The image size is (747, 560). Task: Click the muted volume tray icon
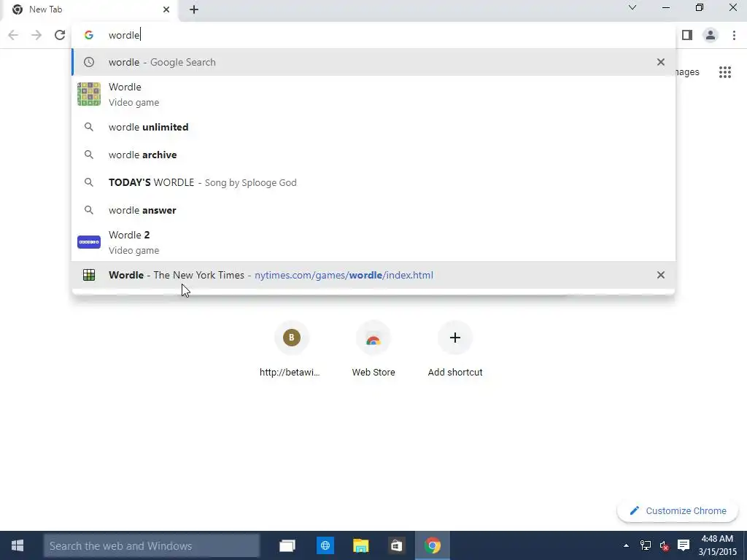(664, 545)
